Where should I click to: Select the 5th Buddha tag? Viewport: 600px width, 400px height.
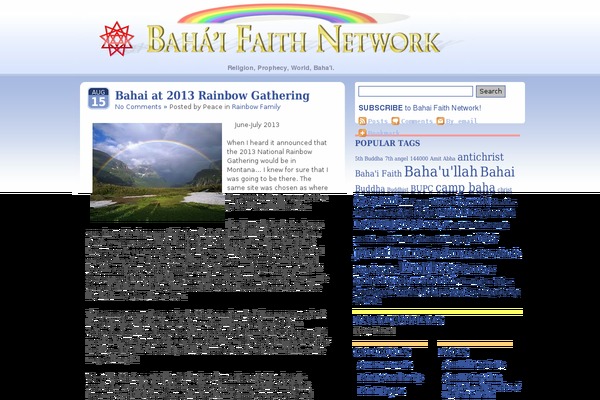pos(368,158)
